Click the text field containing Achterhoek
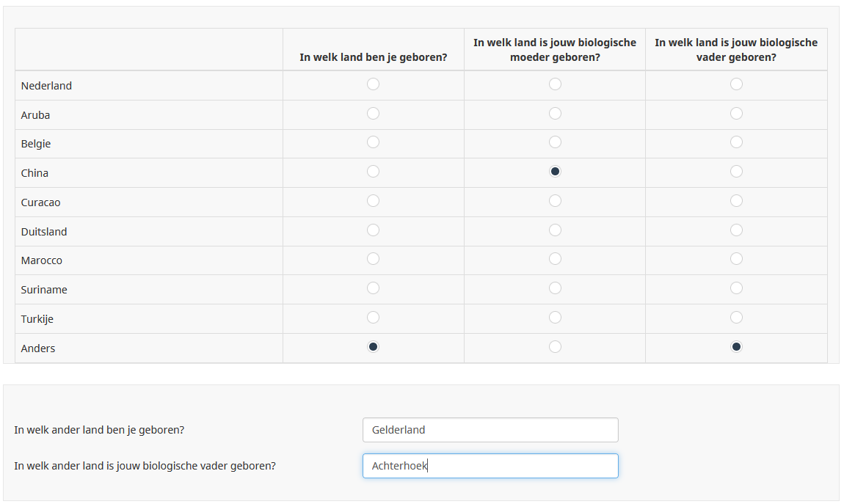844x504 pixels. [490, 466]
